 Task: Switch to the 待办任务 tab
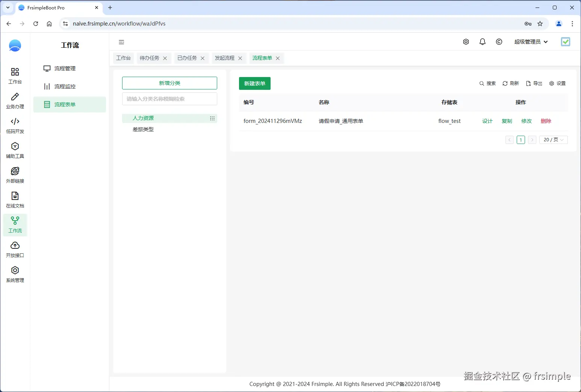coord(150,58)
